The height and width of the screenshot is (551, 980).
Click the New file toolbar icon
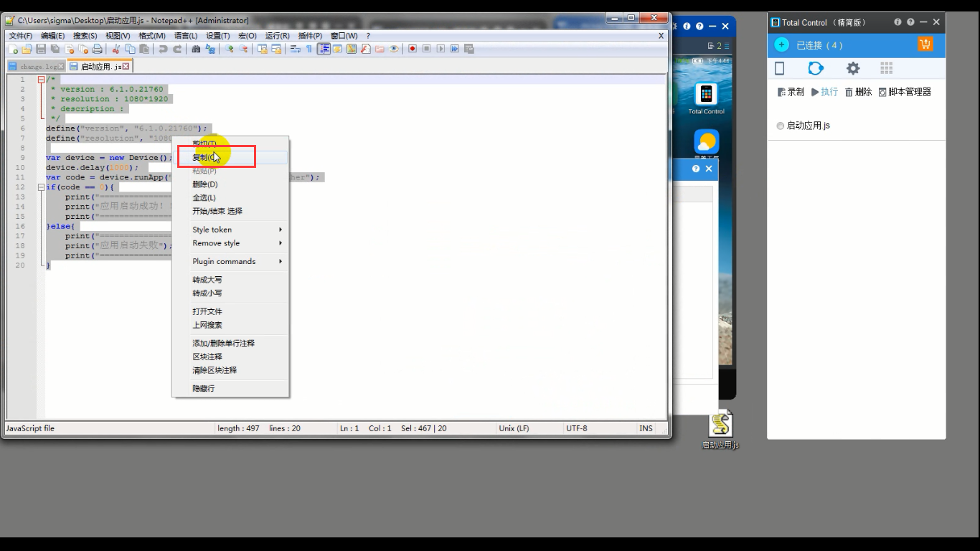pos(13,49)
